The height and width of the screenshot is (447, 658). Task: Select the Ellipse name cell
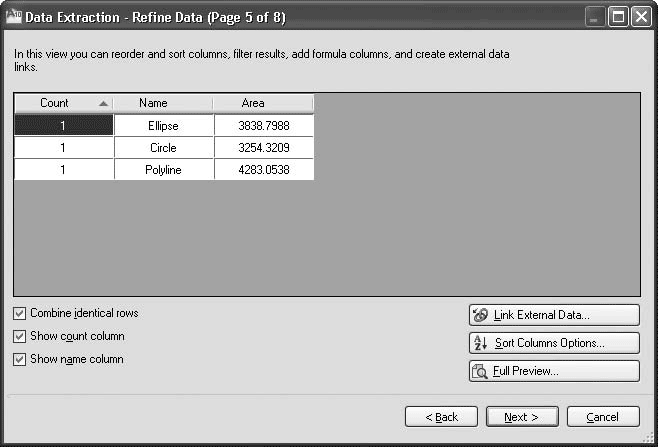pos(164,125)
